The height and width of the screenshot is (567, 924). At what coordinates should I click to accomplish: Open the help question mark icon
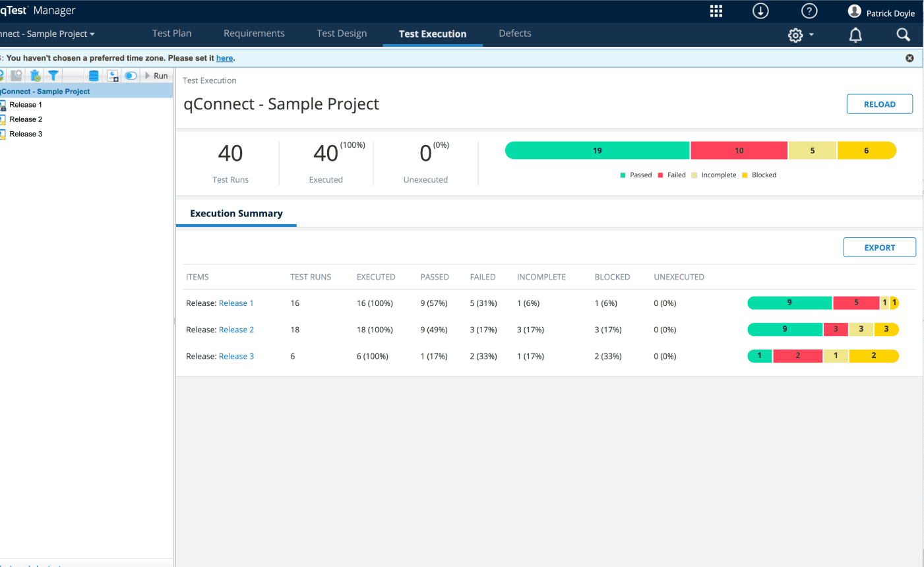click(x=809, y=11)
